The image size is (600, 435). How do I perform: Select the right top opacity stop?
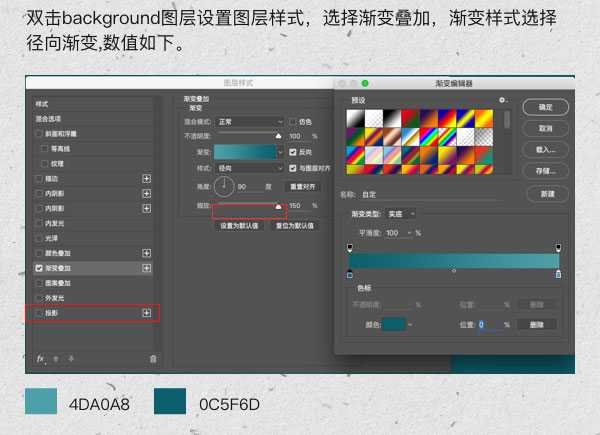(x=558, y=246)
